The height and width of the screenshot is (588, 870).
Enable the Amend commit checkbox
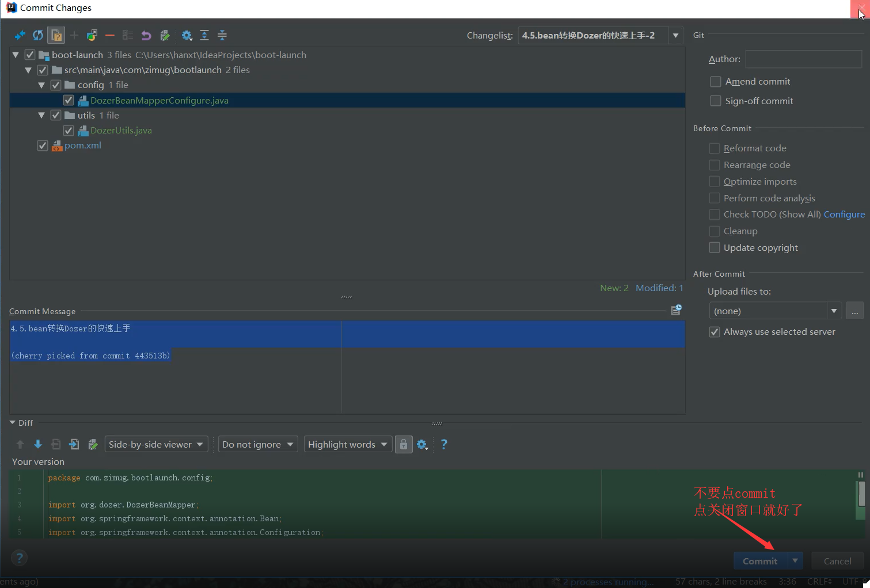(716, 82)
